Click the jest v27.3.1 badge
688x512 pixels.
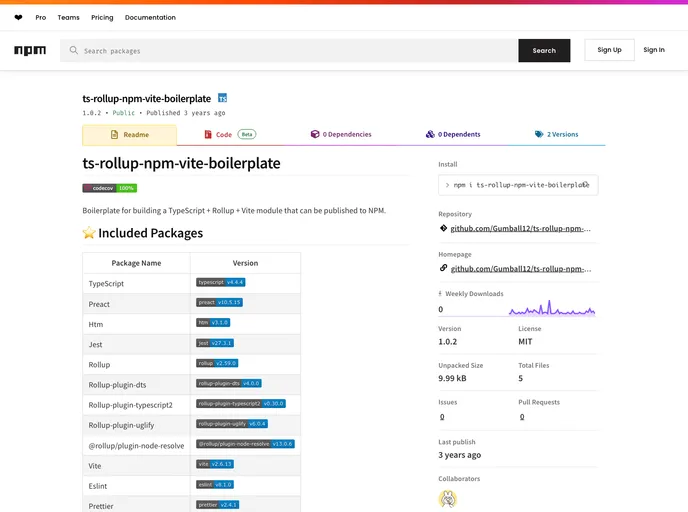tap(215, 343)
